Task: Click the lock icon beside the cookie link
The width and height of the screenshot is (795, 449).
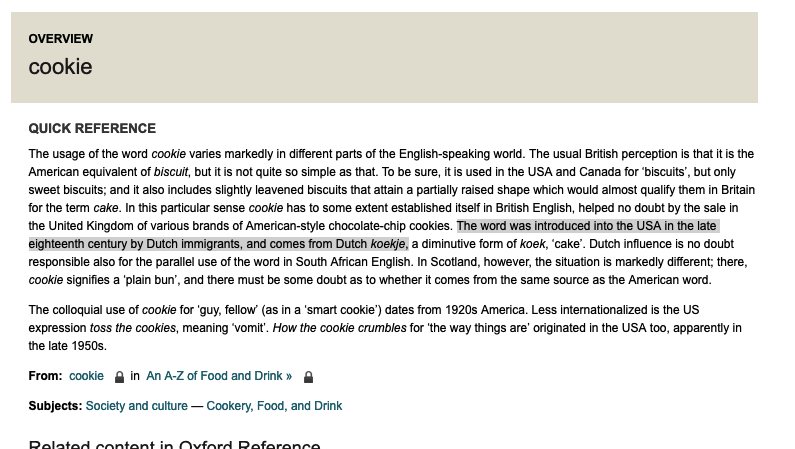Action: [119, 377]
